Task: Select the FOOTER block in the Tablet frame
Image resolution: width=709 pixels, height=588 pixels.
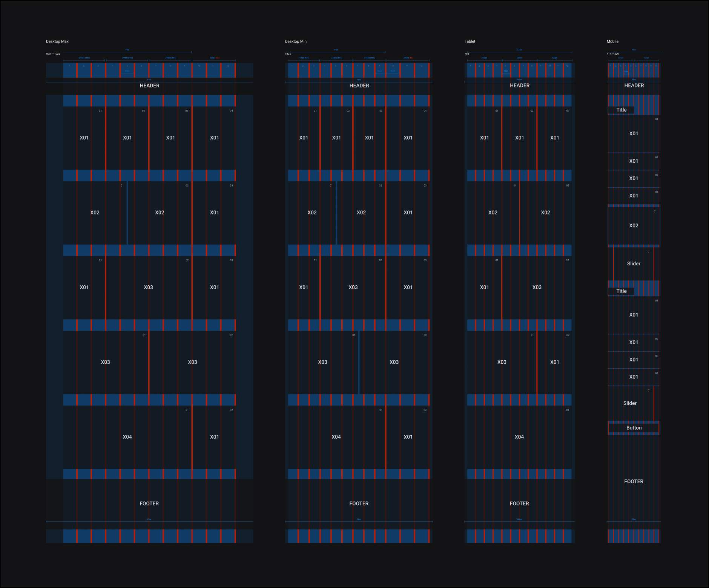Action: [519, 504]
